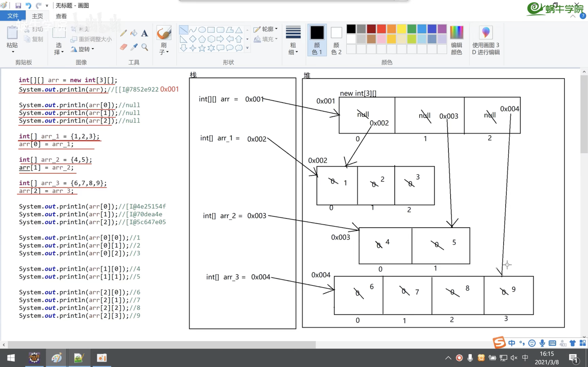Viewport: 588px width, 367px height.
Task: Choose the oval shape
Action: 202,30
